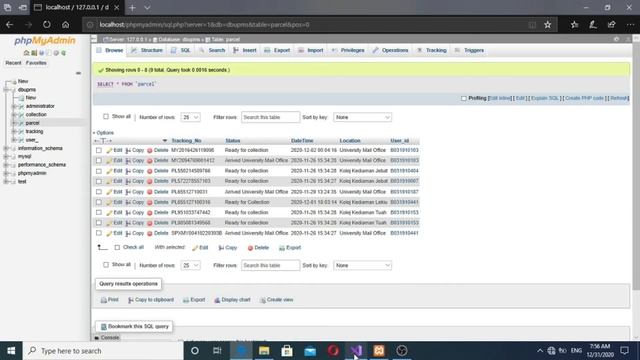Click Bookmark this SQL query button

[134, 327]
